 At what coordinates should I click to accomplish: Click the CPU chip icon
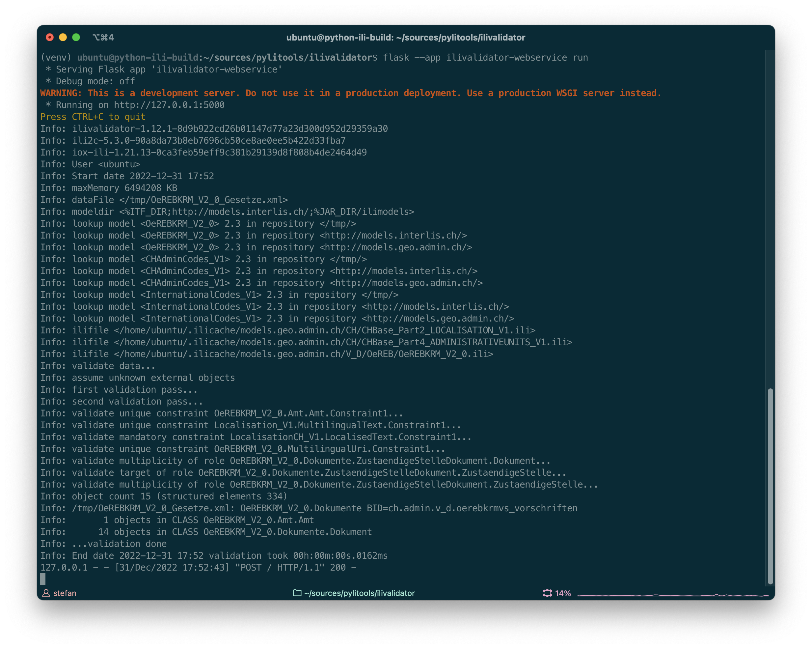tap(547, 593)
